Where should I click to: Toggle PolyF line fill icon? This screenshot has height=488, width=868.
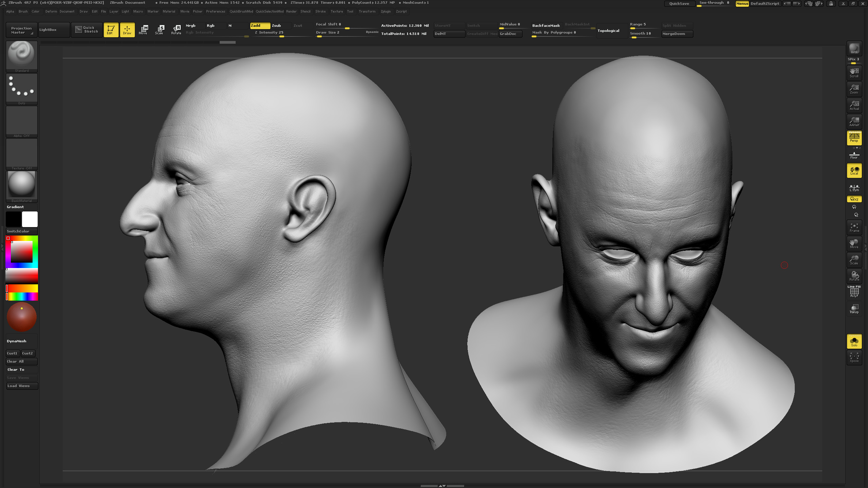click(854, 291)
